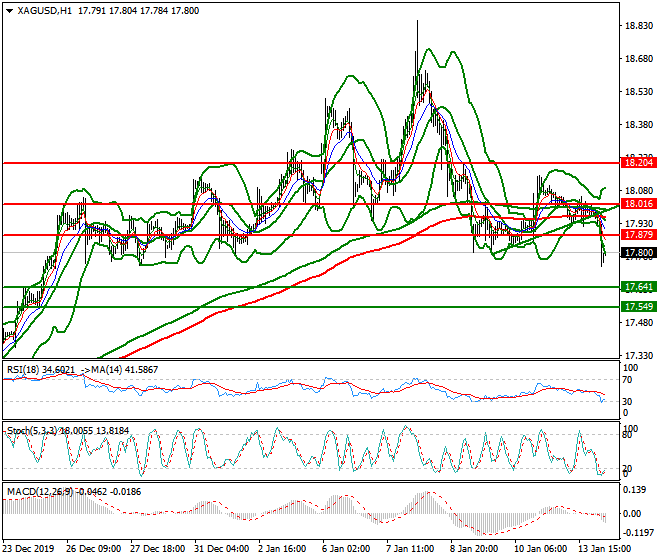Click the triangle arrow beside XAGUSD,H1
This screenshot has height=560, width=660.
9,10
